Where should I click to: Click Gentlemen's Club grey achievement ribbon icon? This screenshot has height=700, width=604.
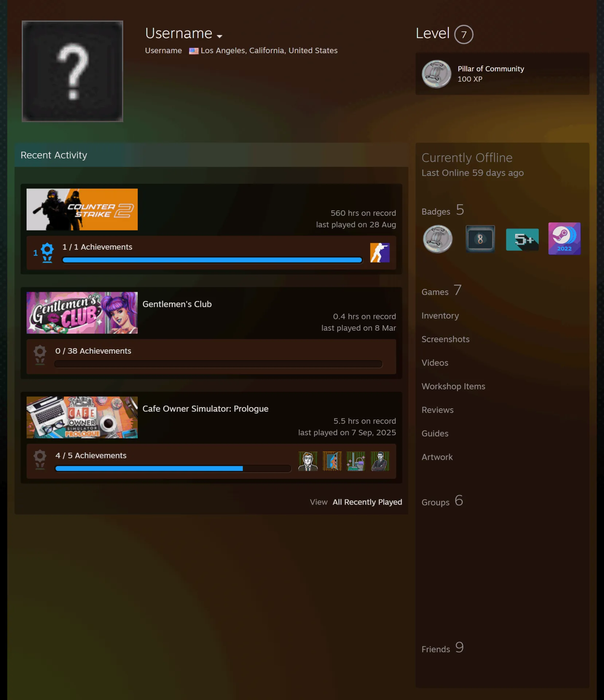(x=40, y=355)
